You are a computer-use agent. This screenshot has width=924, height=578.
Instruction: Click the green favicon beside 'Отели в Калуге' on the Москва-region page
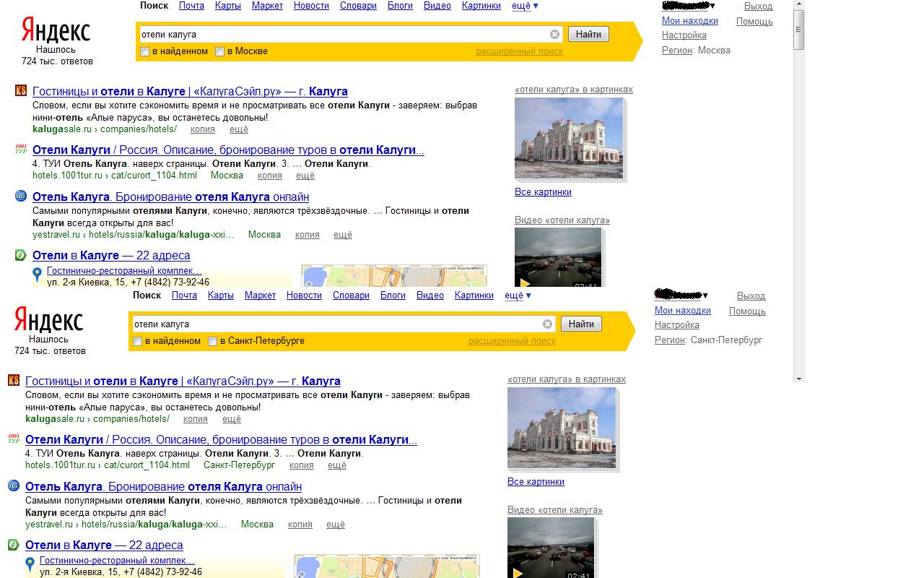tap(21, 255)
